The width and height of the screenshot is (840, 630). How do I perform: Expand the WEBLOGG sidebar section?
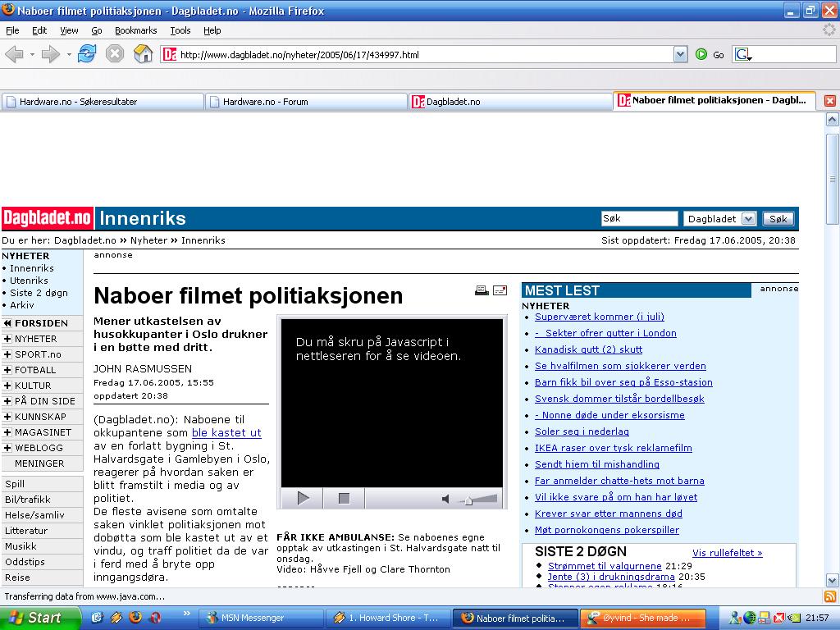click(7, 447)
